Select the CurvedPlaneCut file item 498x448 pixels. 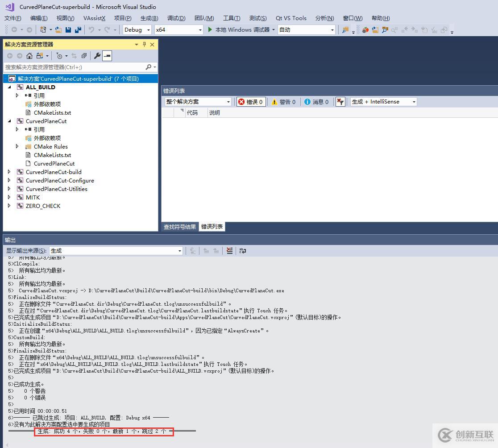click(x=54, y=163)
